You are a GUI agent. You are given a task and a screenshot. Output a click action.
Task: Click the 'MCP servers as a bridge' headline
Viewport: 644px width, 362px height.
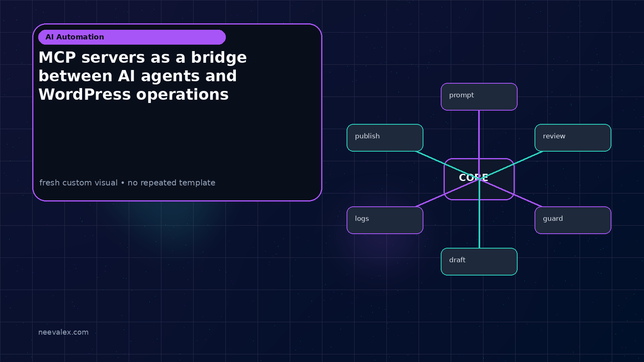click(x=142, y=76)
